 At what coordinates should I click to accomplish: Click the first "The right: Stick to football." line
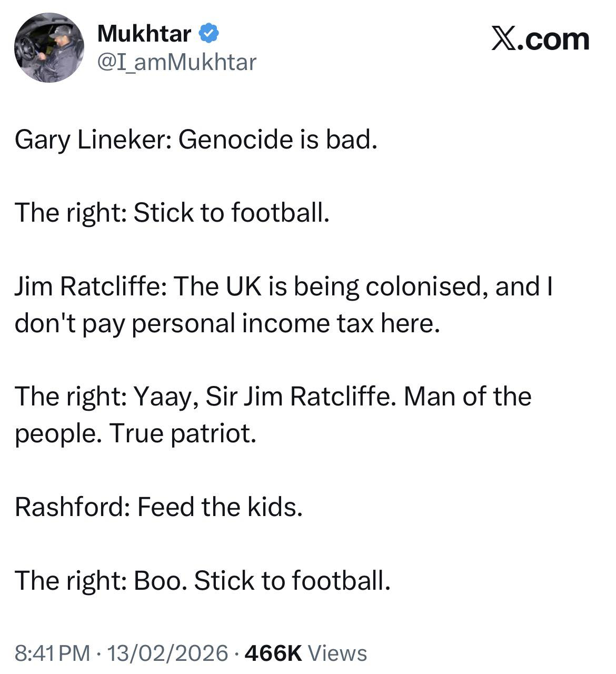(x=172, y=213)
